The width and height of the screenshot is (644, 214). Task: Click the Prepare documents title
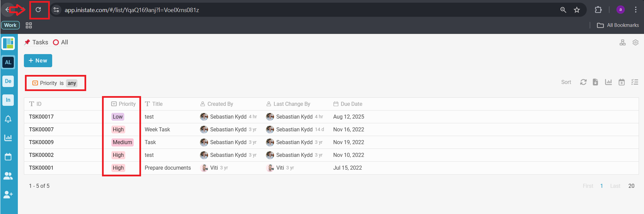tap(168, 168)
